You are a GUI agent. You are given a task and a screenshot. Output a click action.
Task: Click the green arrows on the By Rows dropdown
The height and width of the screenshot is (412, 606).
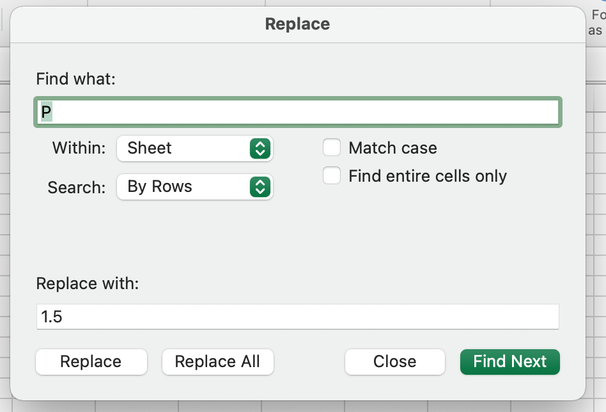click(260, 186)
